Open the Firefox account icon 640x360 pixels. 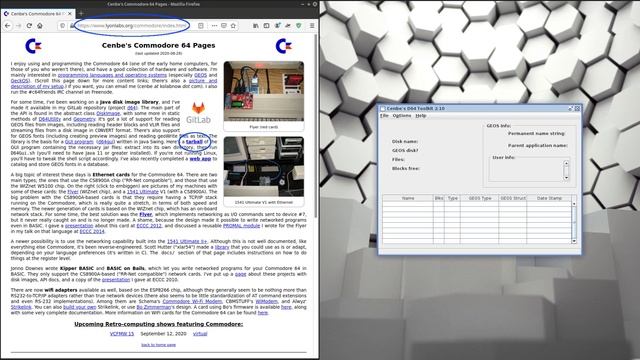[x=277, y=25]
